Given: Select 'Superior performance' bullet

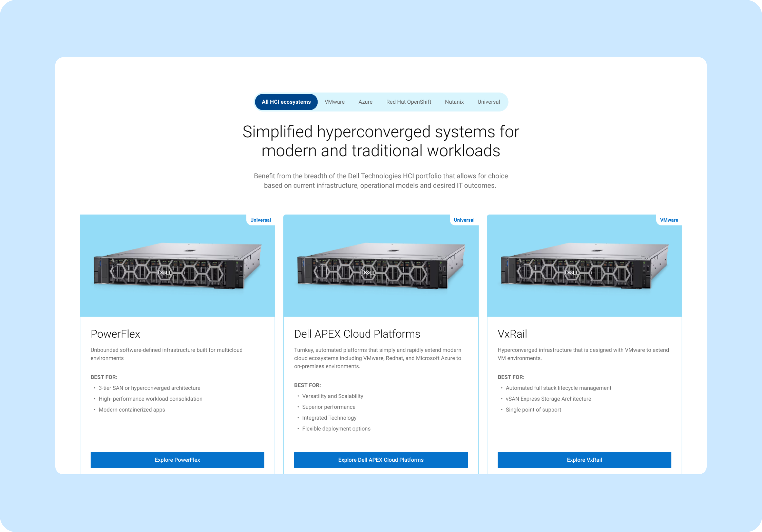Looking at the screenshot, I should click(x=329, y=407).
